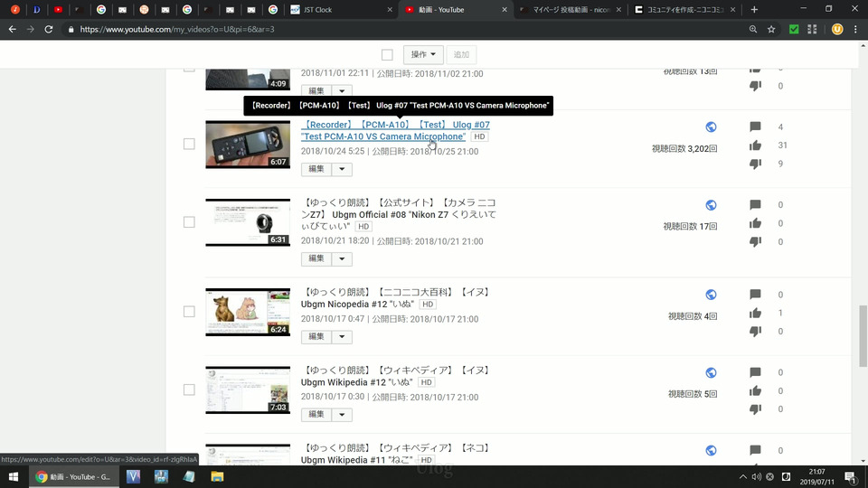The image size is (868, 488).
Task: Open File Explorer from taskbar
Action: 217,476
